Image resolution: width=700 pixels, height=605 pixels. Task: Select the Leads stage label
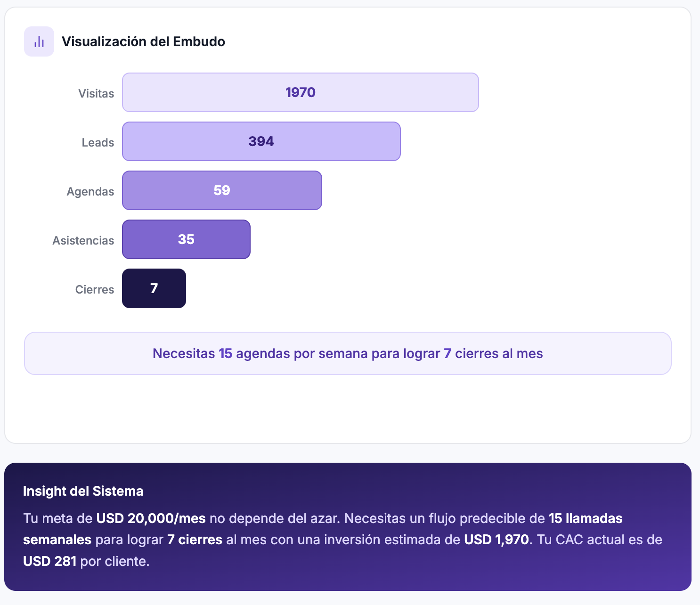click(x=98, y=142)
